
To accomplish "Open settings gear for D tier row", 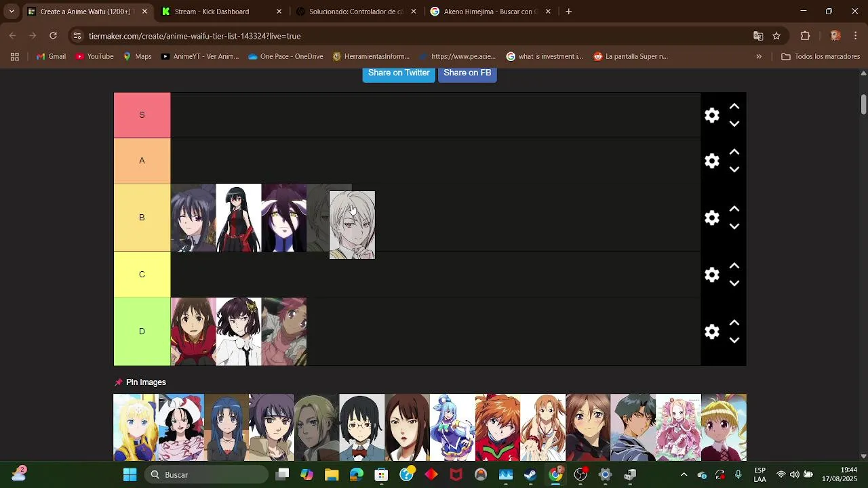I will (711, 331).
